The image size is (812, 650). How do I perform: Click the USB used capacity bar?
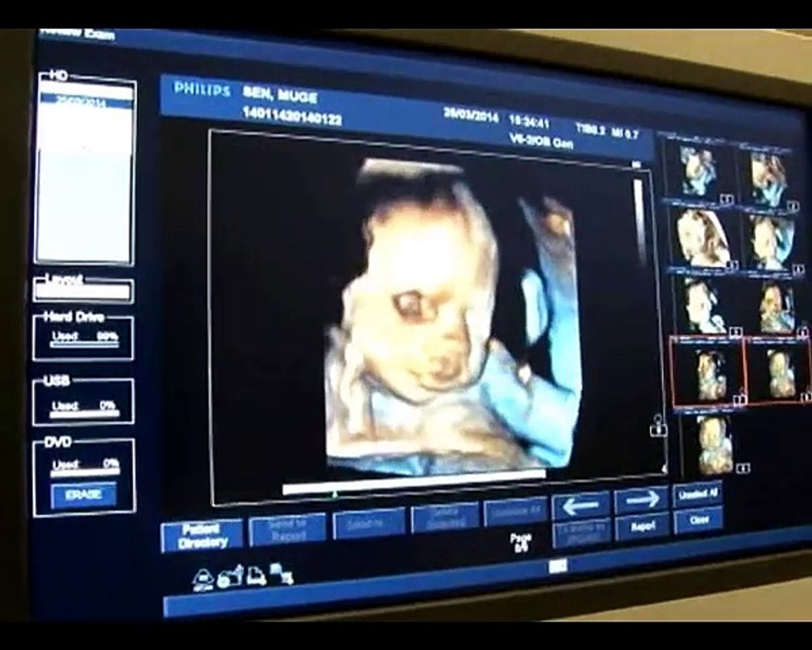(x=84, y=413)
